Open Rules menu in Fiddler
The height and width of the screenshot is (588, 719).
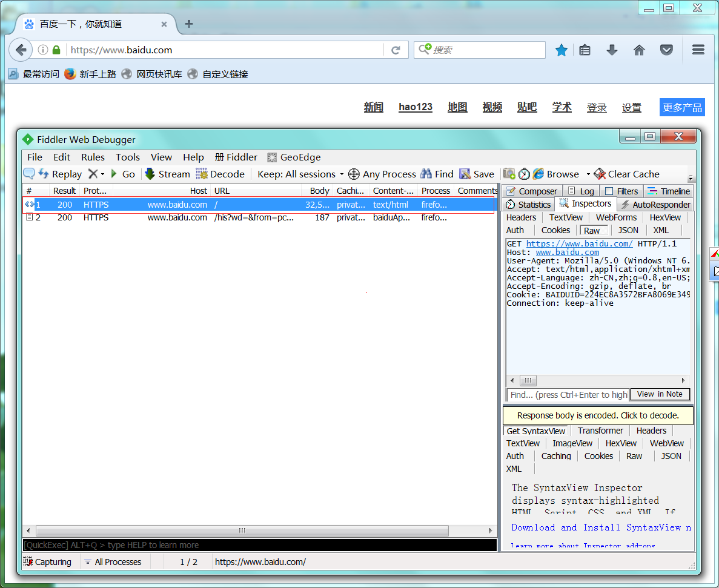[93, 157]
